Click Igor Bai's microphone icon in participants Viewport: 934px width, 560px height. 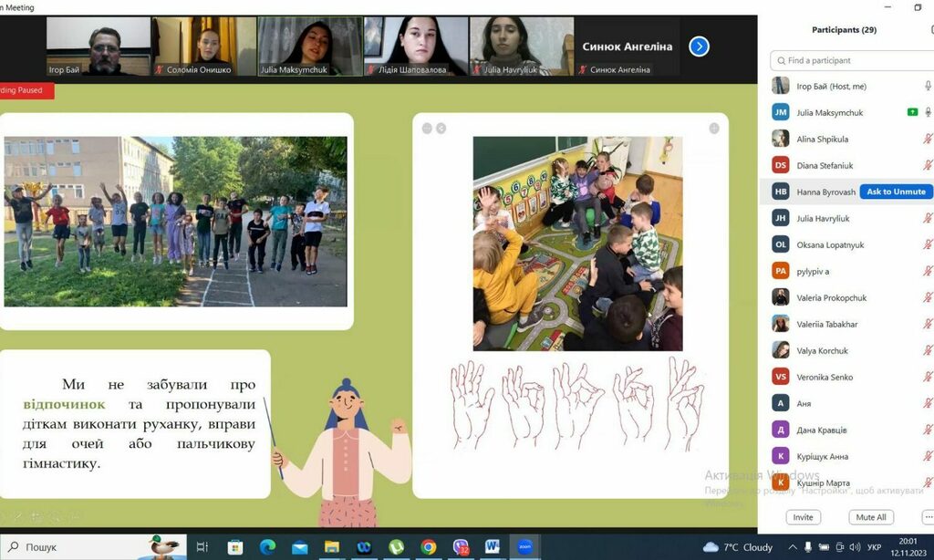(x=928, y=86)
